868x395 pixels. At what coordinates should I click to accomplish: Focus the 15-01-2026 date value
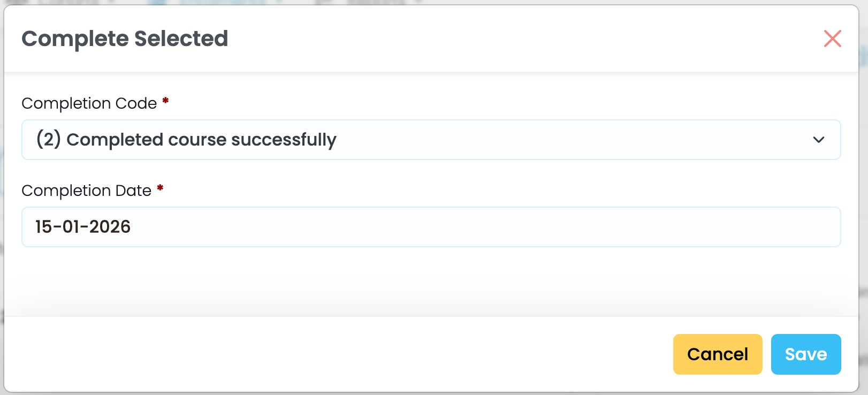[x=83, y=227]
